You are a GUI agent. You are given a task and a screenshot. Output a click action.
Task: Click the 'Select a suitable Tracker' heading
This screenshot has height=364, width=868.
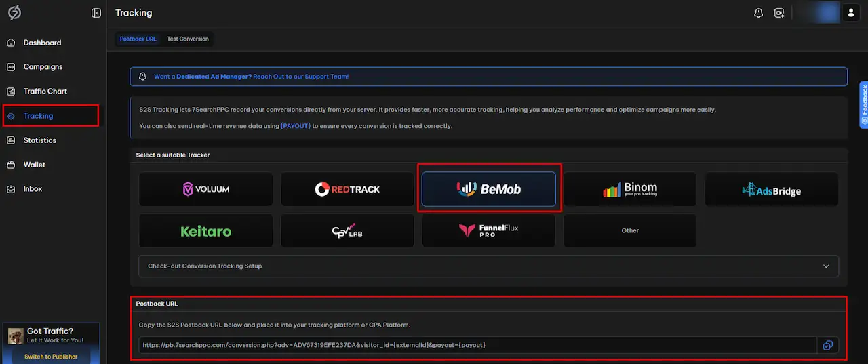tap(173, 155)
